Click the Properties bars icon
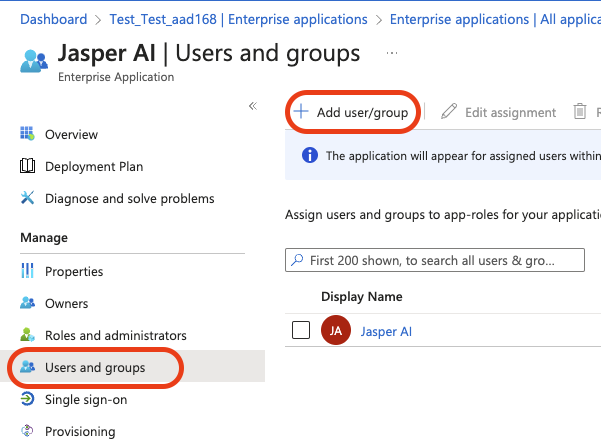 pyautogui.click(x=27, y=272)
